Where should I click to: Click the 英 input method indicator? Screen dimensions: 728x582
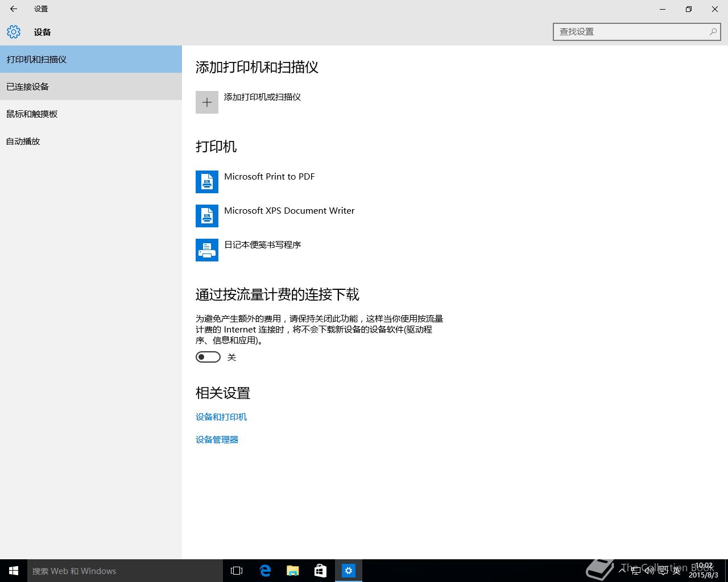[x=677, y=571]
